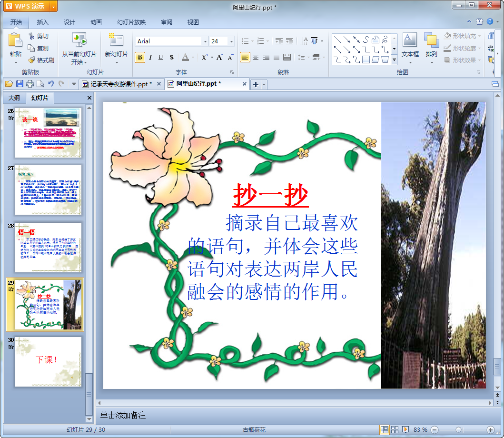The height and width of the screenshot is (438, 504).
Task: Toggle text shadow (S) formatting
Action: click(171, 57)
